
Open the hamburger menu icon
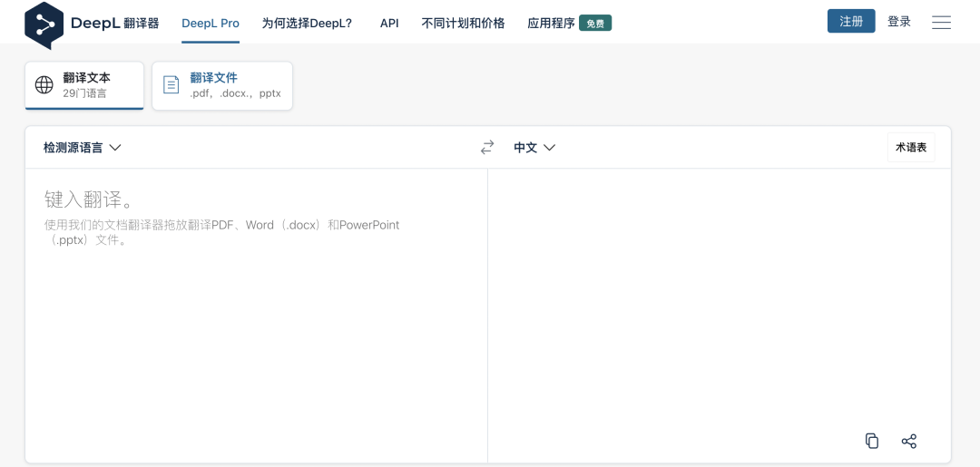941,23
